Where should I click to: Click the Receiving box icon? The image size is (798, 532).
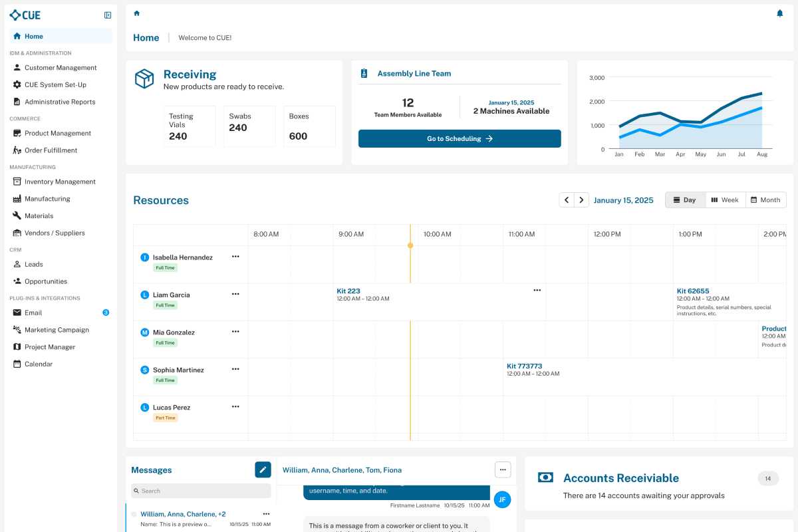(x=144, y=79)
